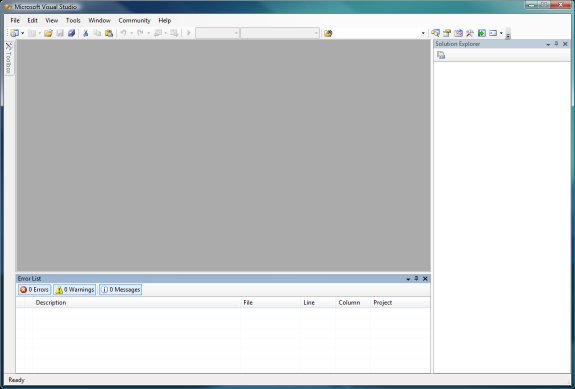Click the Find in Files icon

[328, 33]
